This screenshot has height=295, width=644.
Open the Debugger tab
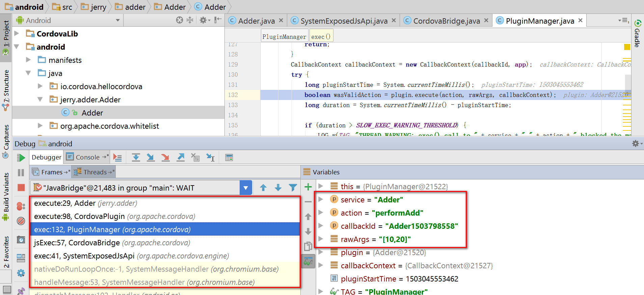[x=47, y=157]
